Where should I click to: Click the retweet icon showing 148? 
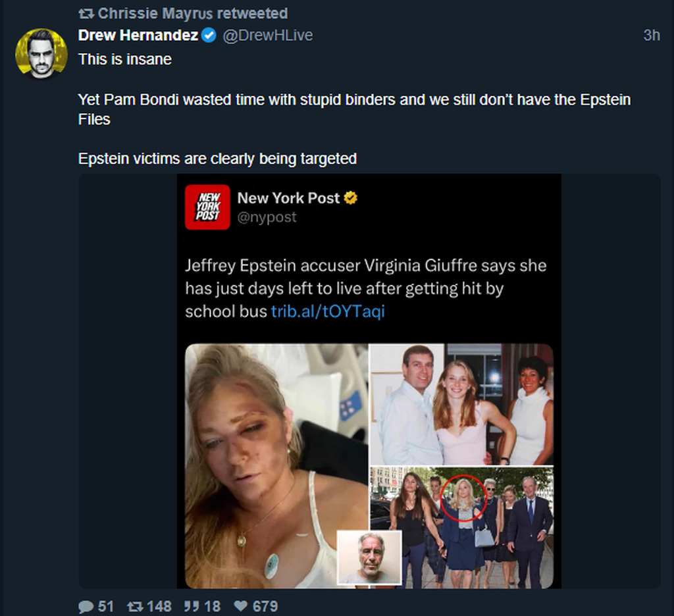(135, 606)
